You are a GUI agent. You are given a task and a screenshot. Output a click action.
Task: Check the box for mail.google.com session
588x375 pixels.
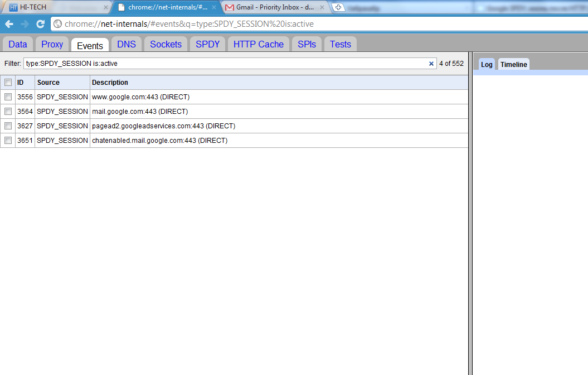[8, 112]
